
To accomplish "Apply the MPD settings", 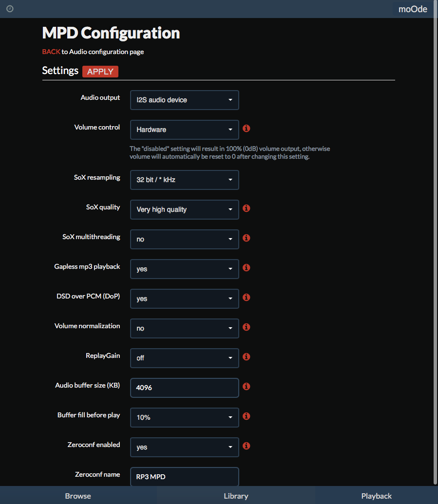I will (x=100, y=72).
